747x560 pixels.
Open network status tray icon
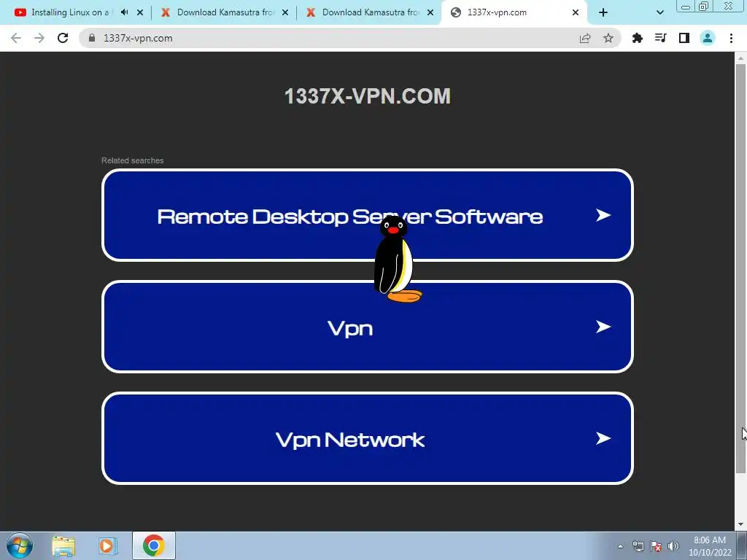coord(638,546)
